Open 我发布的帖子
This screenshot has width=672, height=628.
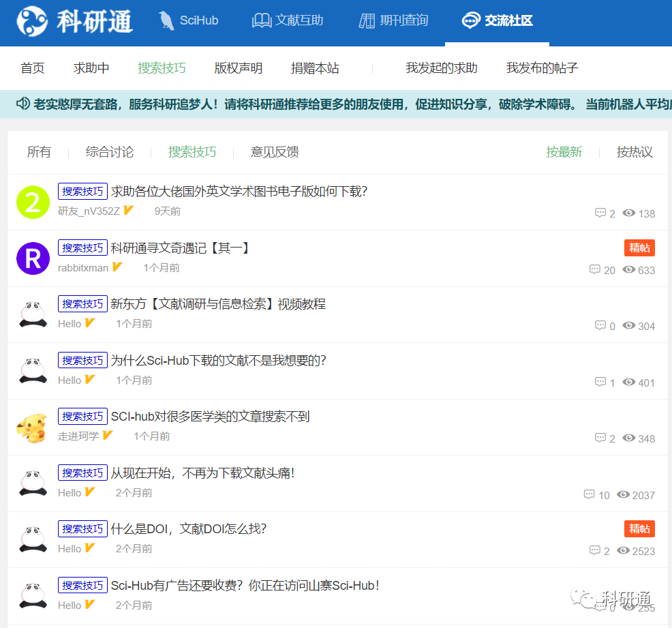point(542,68)
